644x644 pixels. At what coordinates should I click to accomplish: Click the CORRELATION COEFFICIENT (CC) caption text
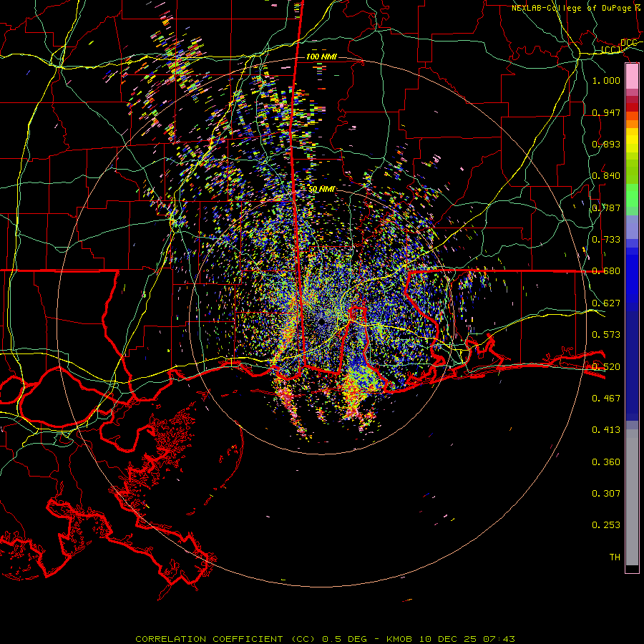coord(225,639)
